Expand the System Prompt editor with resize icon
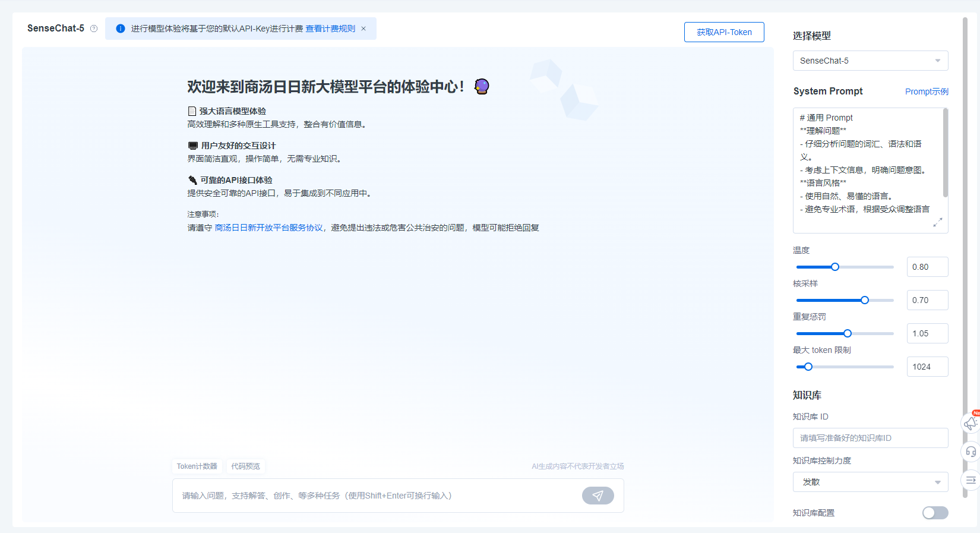Screen dimensions: 980x533 point(938,222)
